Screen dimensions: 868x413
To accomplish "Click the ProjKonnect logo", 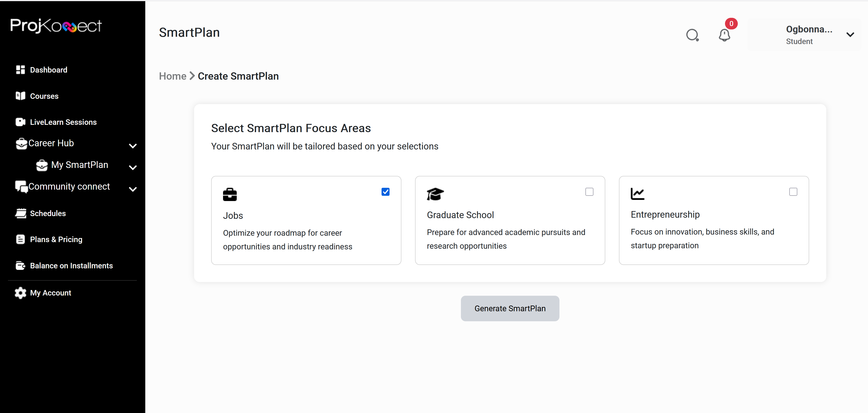I will [x=56, y=26].
